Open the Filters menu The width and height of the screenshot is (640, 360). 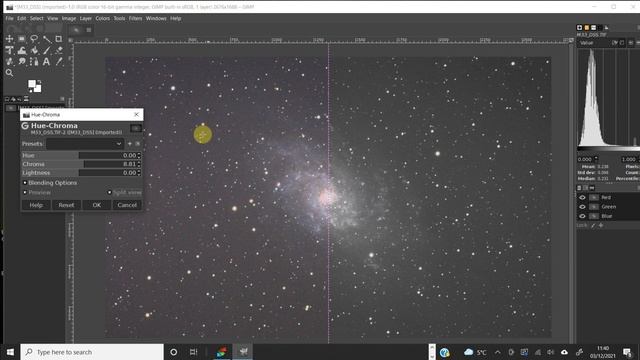click(136, 18)
